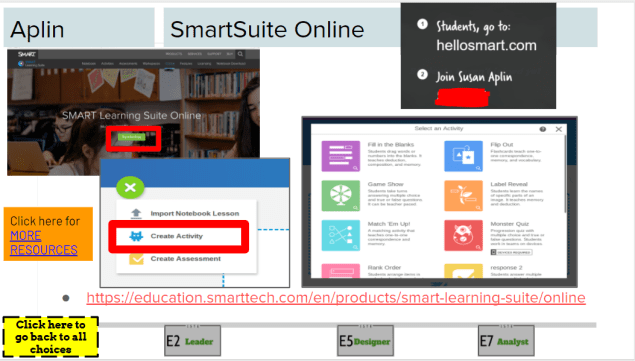Click the Fill in the Blanks activity icon
This screenshot has width=635, height=361.
click(341, 156)
